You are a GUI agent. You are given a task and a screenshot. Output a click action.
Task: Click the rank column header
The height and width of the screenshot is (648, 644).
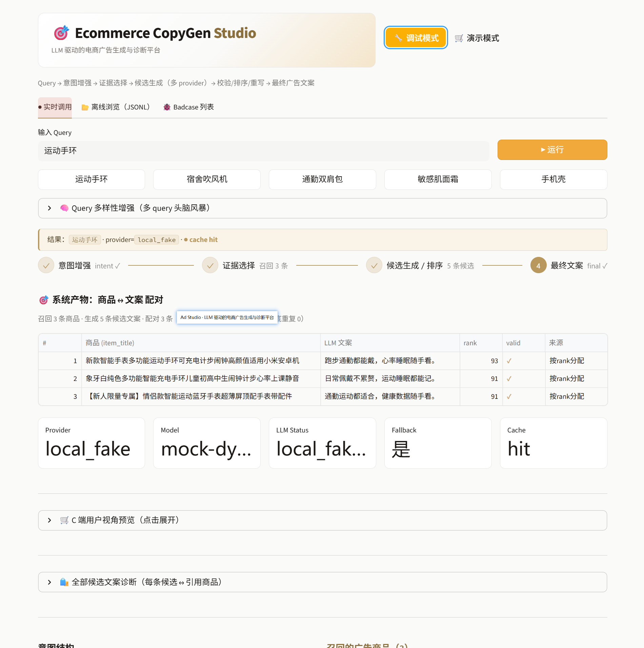(481, 343)
